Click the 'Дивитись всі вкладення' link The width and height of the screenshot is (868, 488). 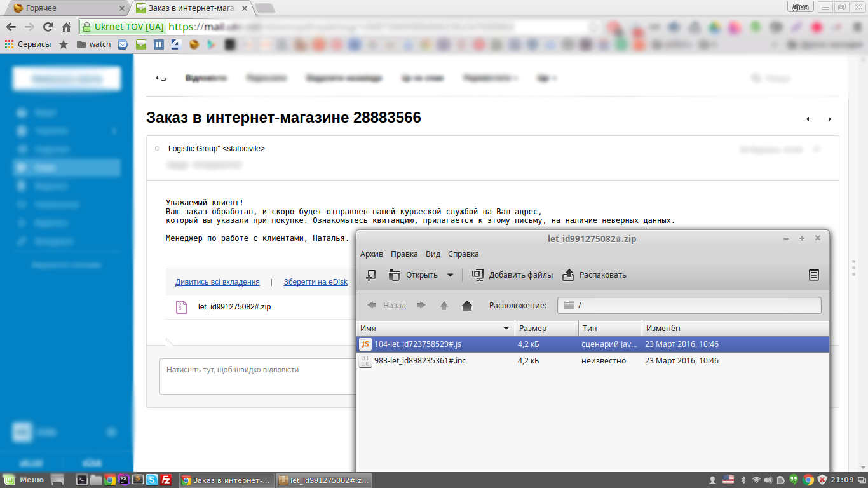tap(217, 282)
